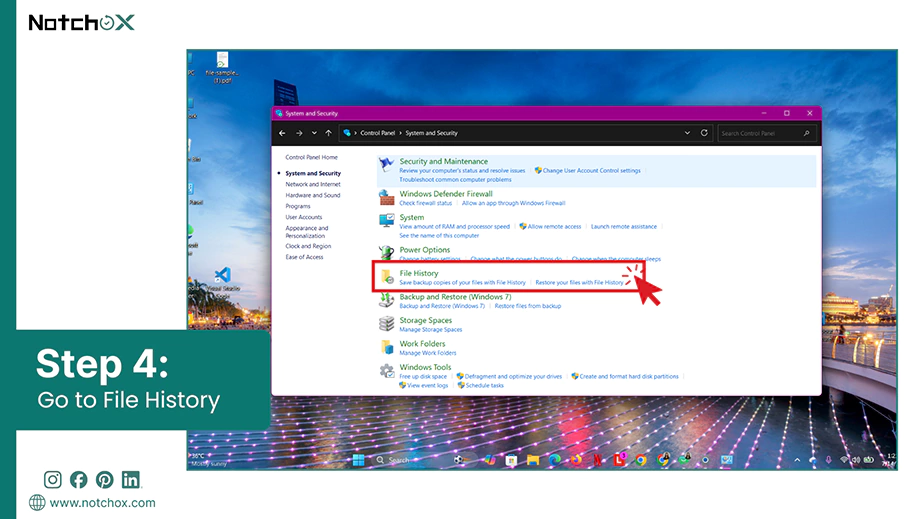
Task: Click Free up disk space
Action: (423, 377)
